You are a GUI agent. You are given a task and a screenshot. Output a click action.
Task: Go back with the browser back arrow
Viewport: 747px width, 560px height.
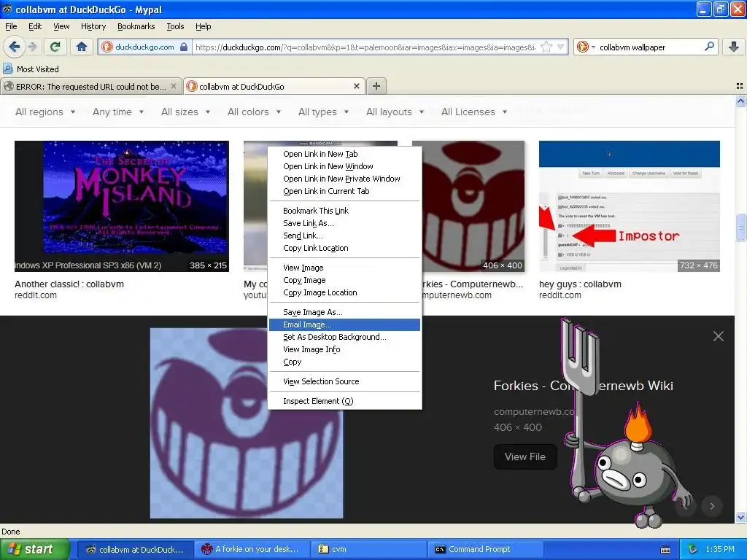[x=14, y=47]
